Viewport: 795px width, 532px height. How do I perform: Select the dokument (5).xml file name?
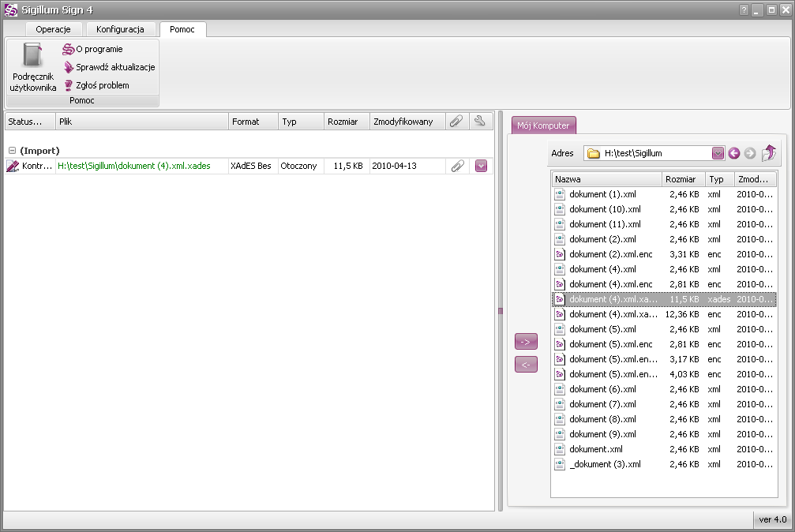[602, 328]
